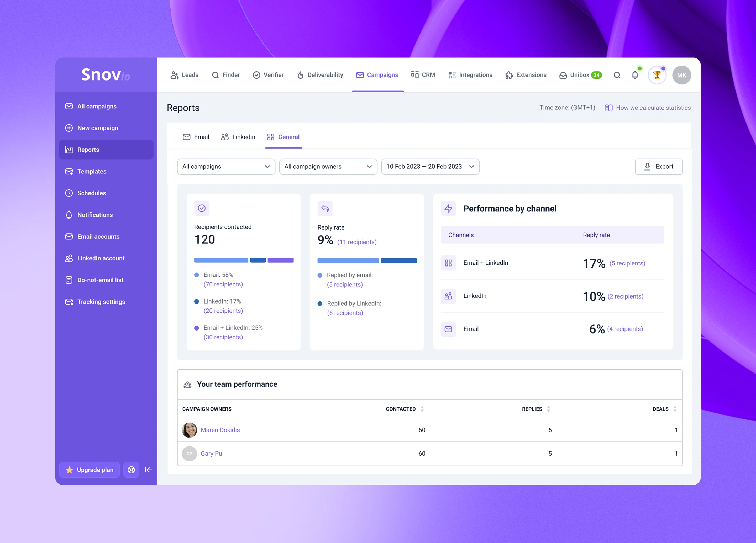The height and width of the screenshot is (543, 756).
Task: Open Maren Dokidis owner link
Action: [x=220, y=430]
